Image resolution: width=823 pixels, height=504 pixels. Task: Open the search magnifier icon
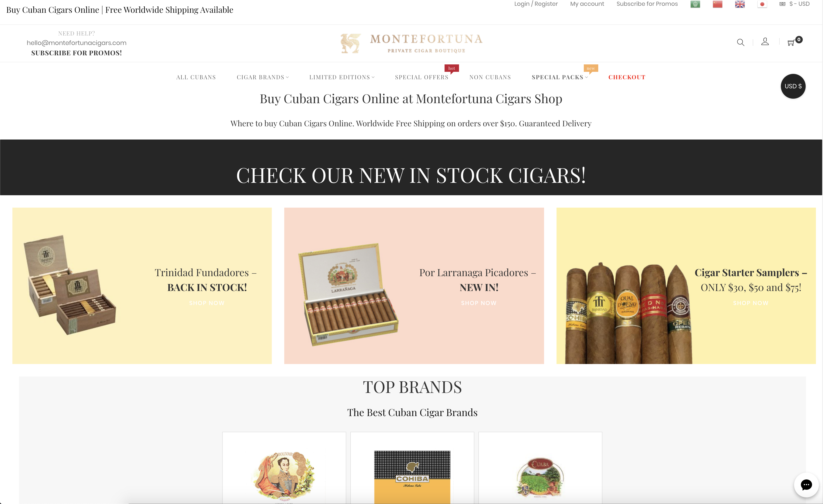pos(741,42)
